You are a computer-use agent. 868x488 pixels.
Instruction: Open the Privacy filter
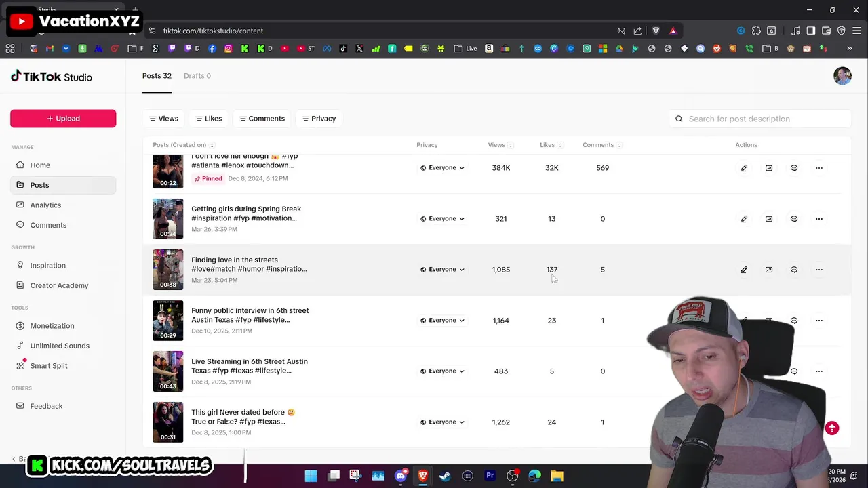click(x=319, y=119)
